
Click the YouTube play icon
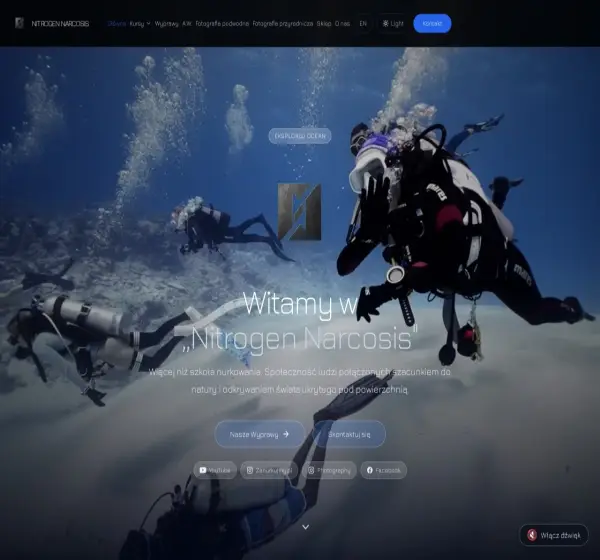click(203, 470)
